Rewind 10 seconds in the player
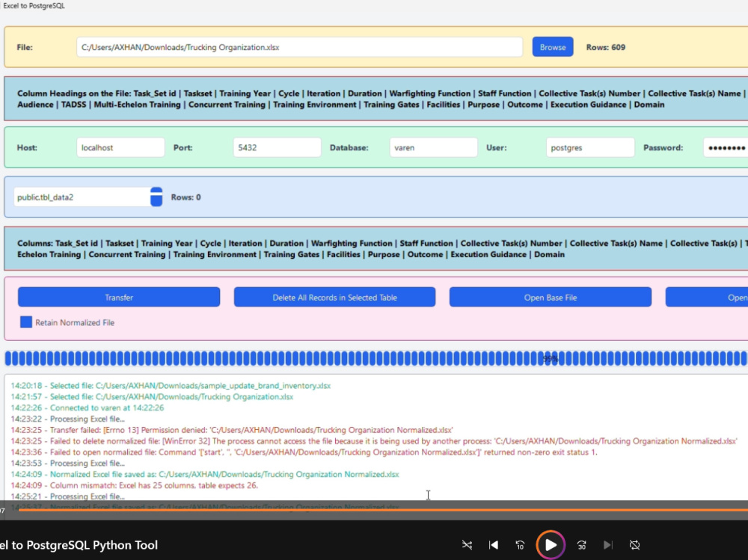This screenshot has height=560, width=748. point(520,545)
